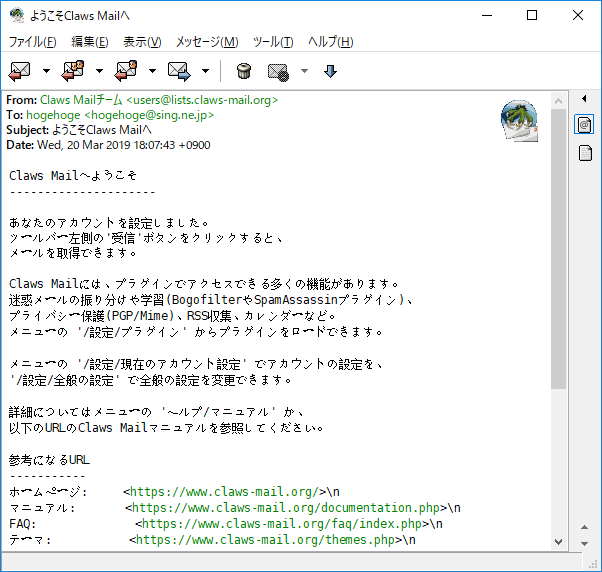This screenshot has width=602, height=572.
Task: Click the Date Wed, 20 Mar 2019 text
Action: coord(124,145)
